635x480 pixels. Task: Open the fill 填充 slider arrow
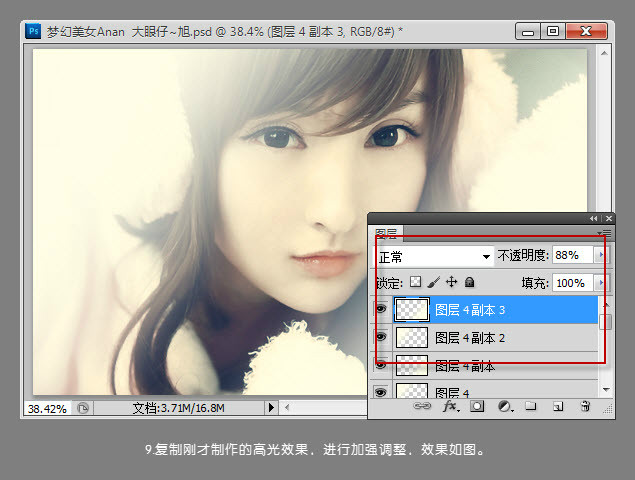(601, 283)
